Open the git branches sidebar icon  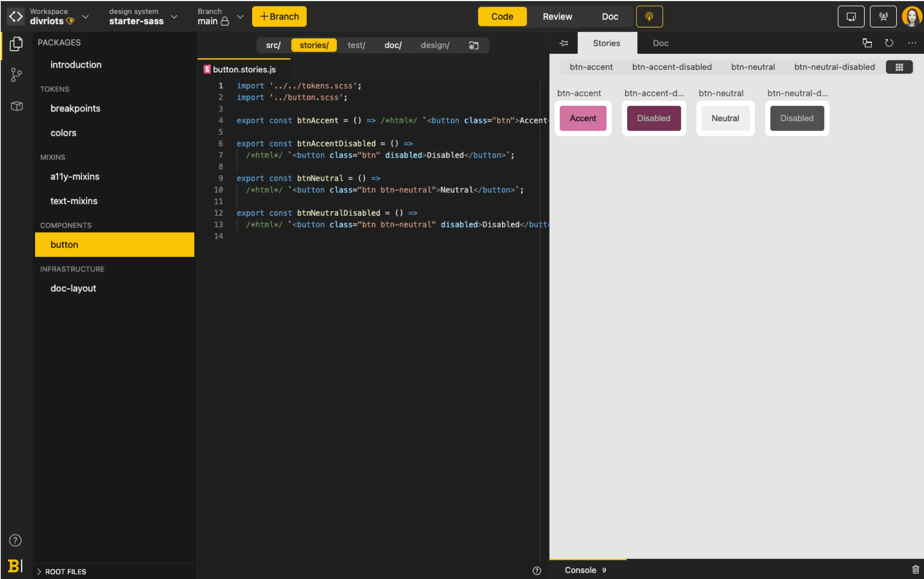click(x=16, y=75)
